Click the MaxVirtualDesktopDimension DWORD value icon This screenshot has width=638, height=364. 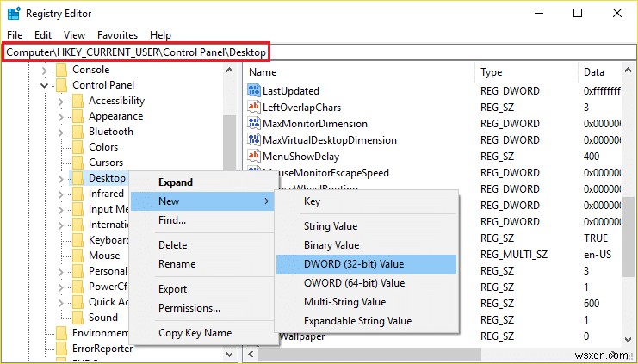pos(253,140)
